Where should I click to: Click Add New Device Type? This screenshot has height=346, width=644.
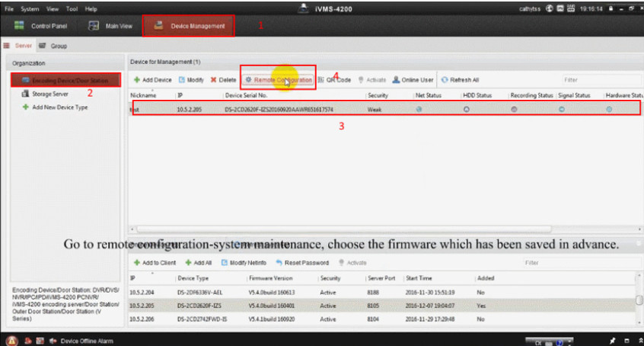[55, 107]
